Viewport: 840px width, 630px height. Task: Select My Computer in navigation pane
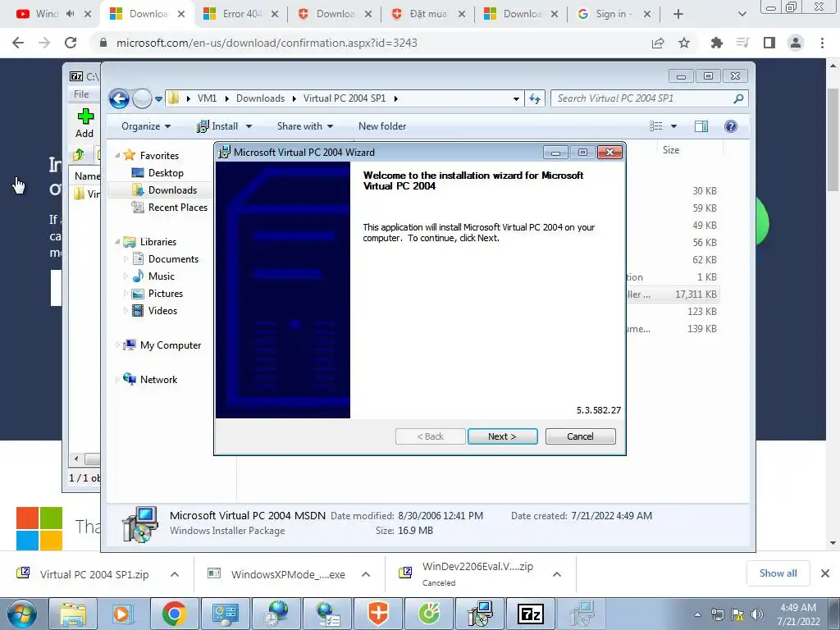click(171, 345)
